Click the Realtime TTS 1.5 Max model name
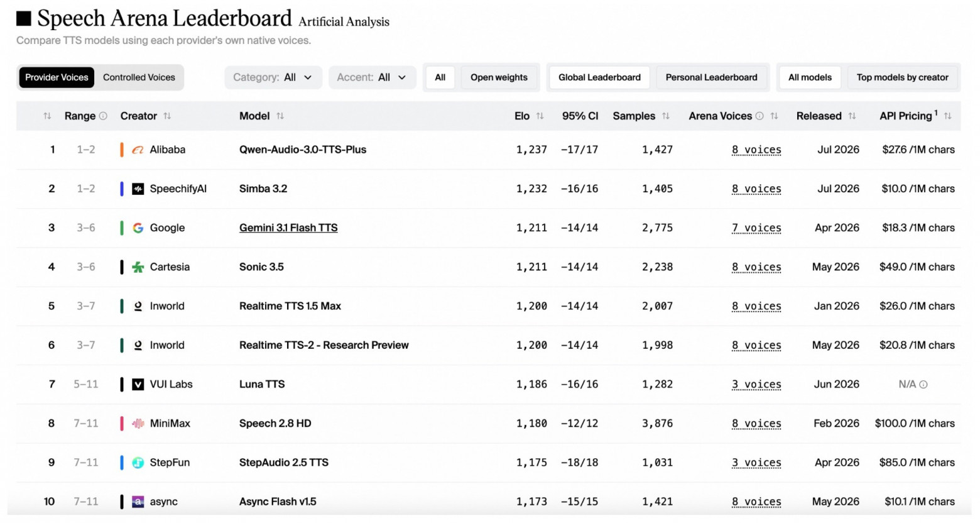The width and height of the screenshot is (980, 523). pos(290,306)
